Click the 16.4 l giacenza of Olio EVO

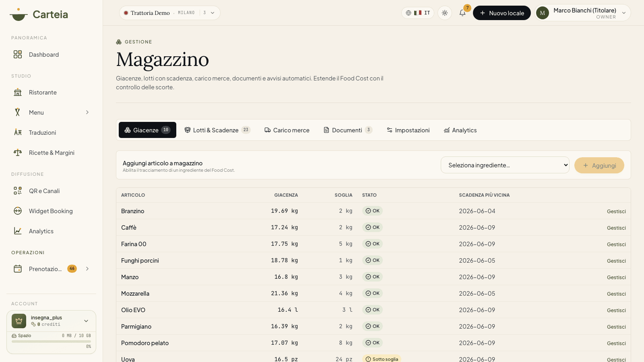click(x=288, y=310)
